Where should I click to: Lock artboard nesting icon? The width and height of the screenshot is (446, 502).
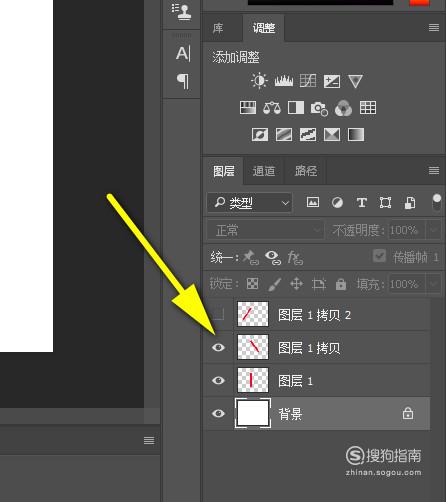(x=318, y=284)
